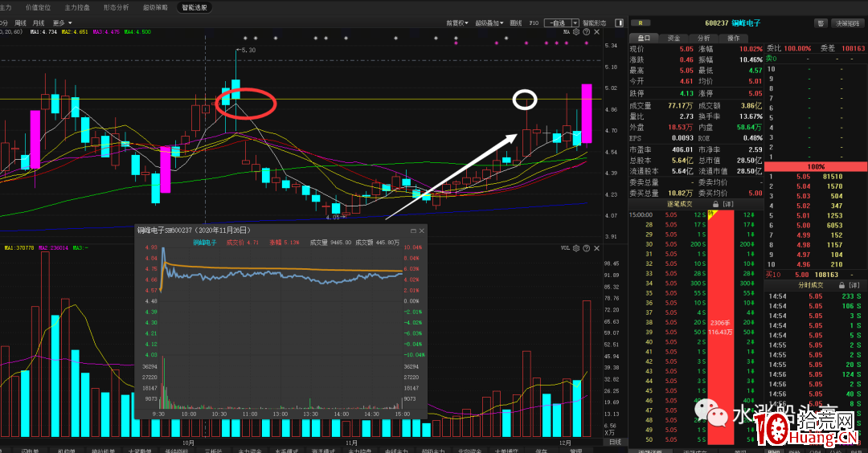The image size is (868, 453).
Task: Click the red 100% order ratio bar
Action: (817, 166)
